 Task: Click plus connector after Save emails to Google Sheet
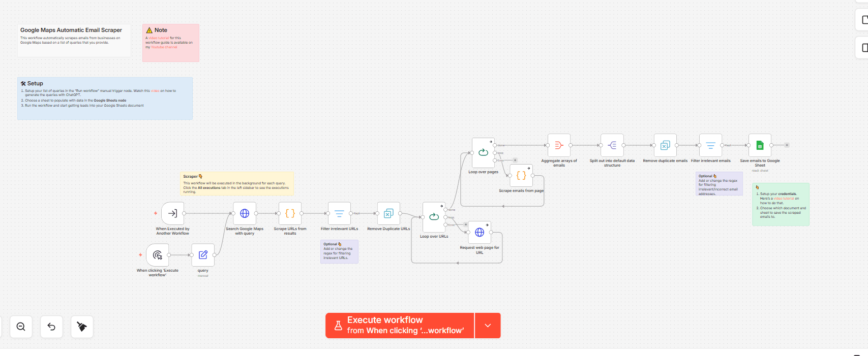click(x=787, y=145)
